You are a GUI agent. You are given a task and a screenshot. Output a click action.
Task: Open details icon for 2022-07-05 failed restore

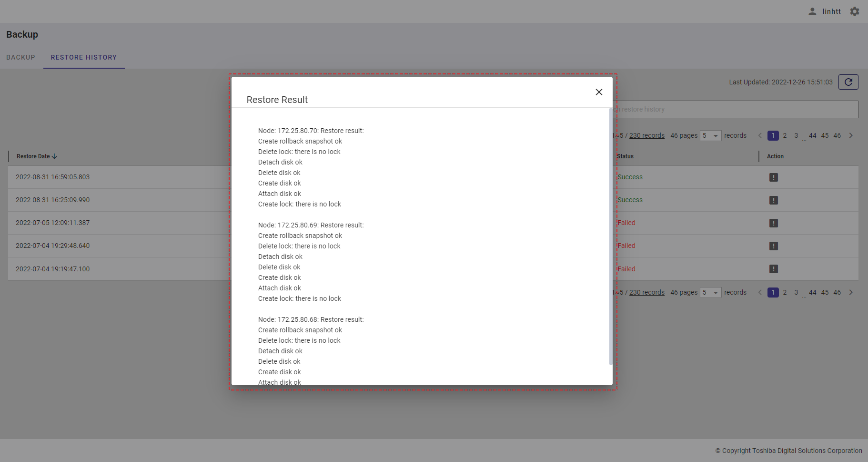pyautogui.click(x=773, y=223)
